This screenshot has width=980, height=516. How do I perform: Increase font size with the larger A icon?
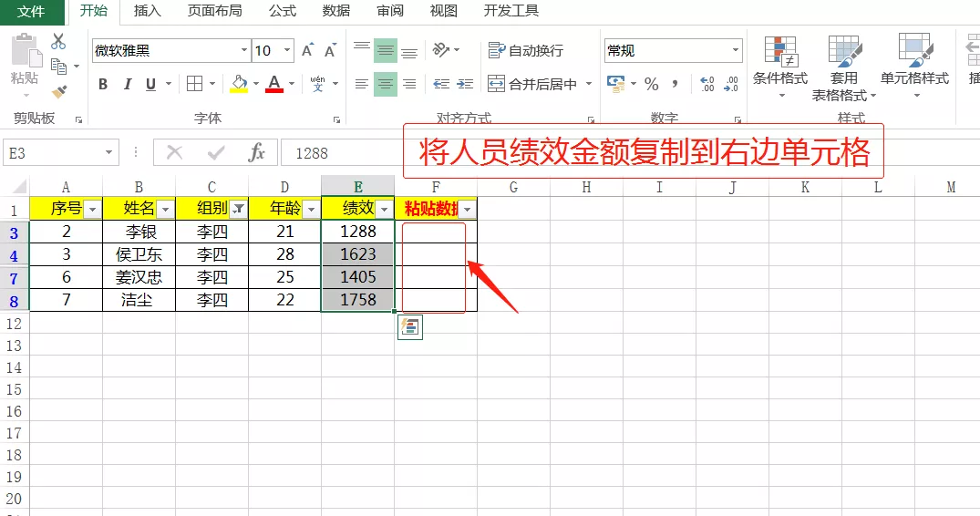point(307,51)
